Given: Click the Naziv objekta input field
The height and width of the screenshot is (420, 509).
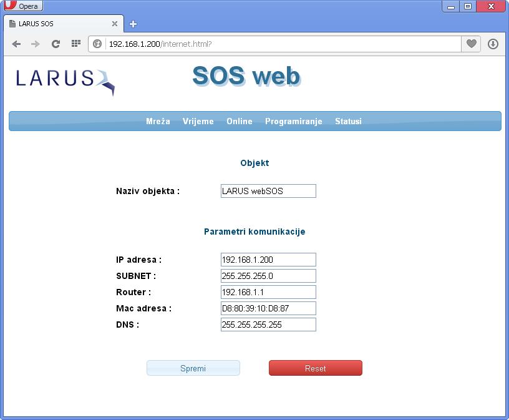Looking at the screenshot, I should click(268, 191).
